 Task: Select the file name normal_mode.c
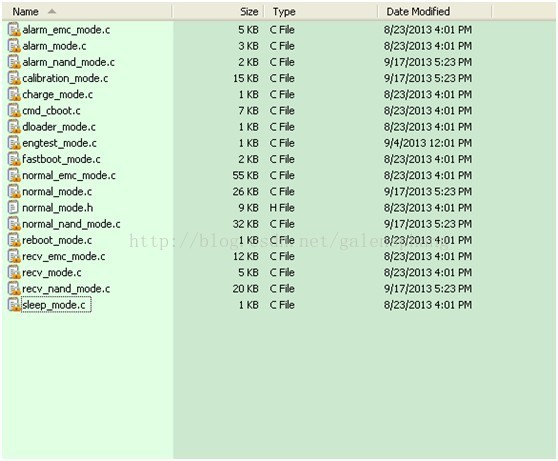click(x=57, y=192)
